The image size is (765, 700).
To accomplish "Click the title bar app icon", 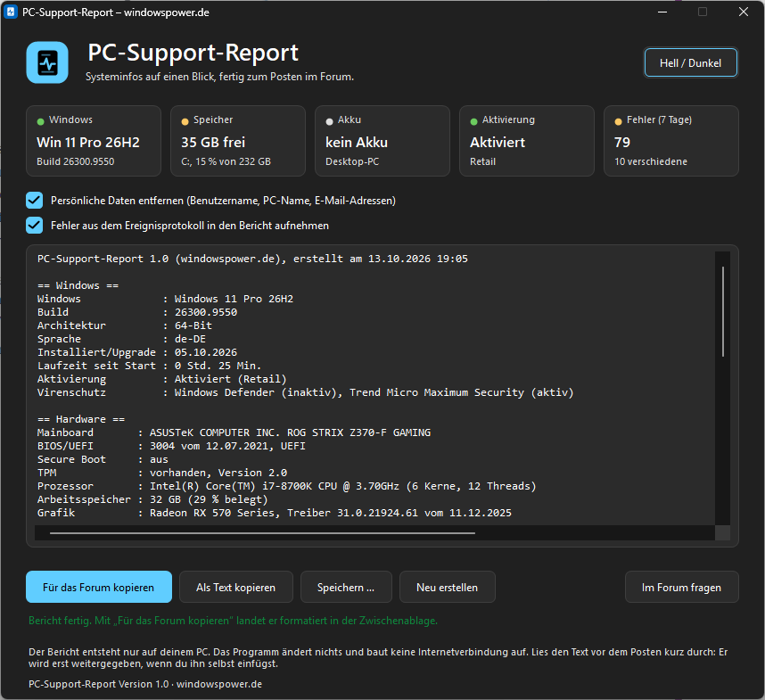I will (x=10, y=12).
